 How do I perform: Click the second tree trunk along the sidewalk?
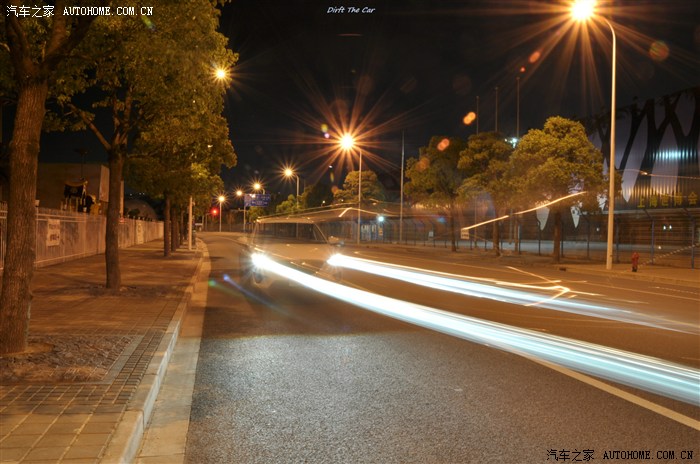114,220
